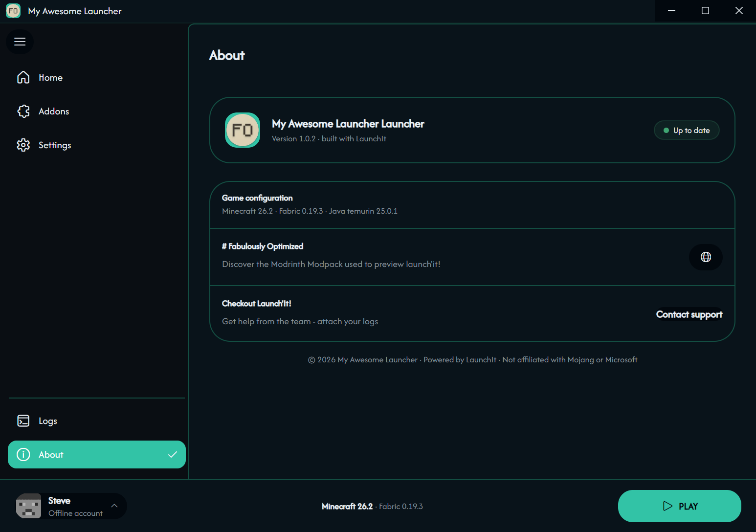756x532 pixels.
Task: Click Version 1.0.2 built with LaunchIt text
Action: pos(329,139)
